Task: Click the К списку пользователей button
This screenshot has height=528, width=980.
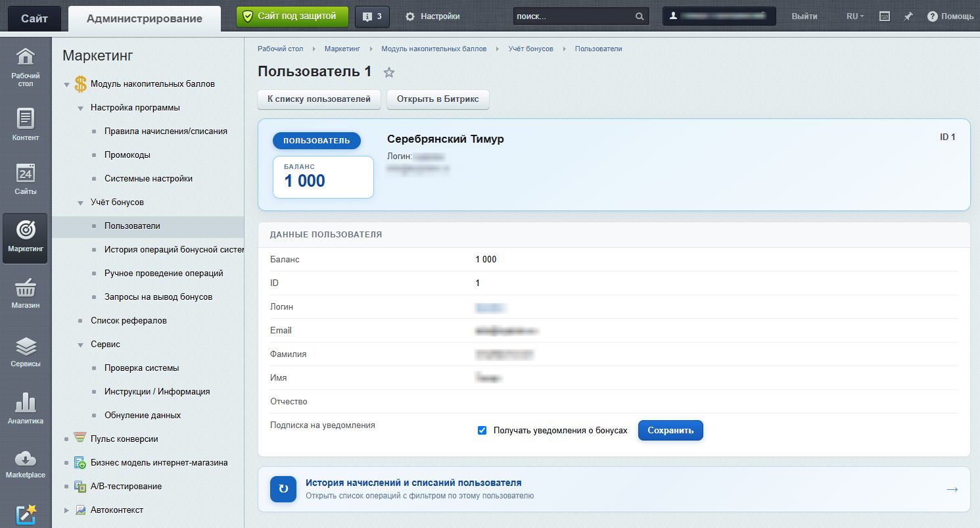Action: click(319, 99)
